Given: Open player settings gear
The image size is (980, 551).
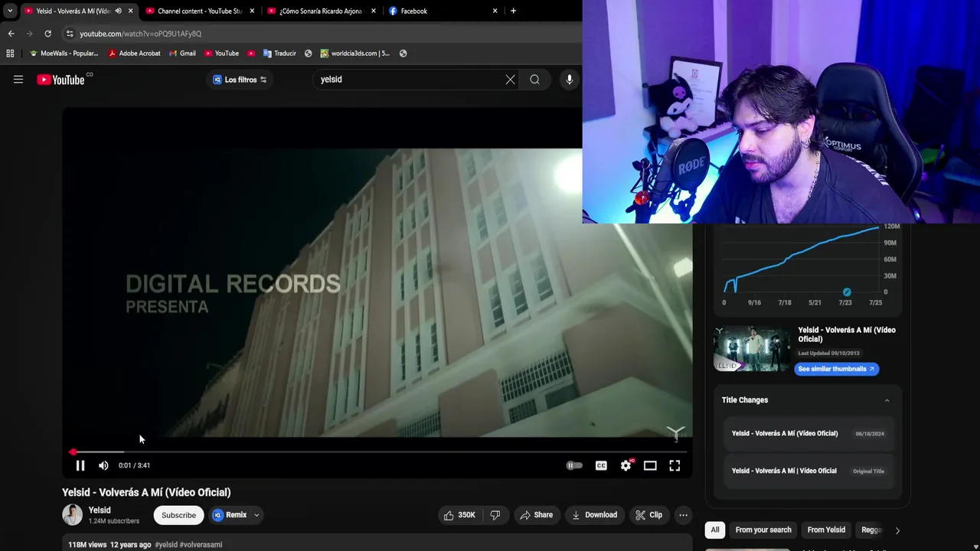Looking at the screenshot, I should pyautogui.click(x=626, y=465).
